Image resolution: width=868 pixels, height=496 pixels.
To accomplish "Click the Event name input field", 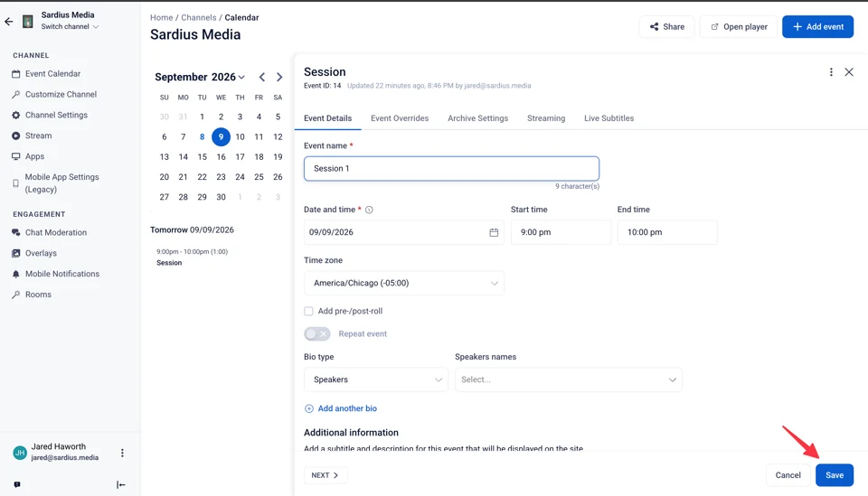I will click(451, 169).
